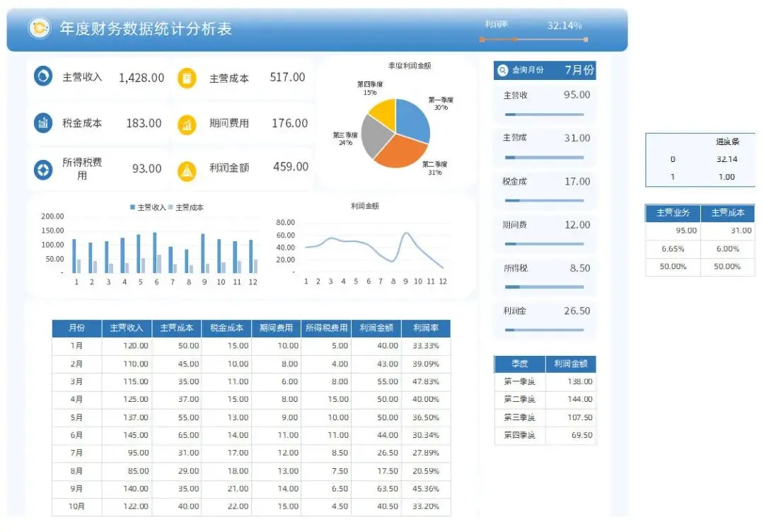Click the 459.00 profit amount value
Viewport: 764px width, 532px height.
click(x=291, y=167)
